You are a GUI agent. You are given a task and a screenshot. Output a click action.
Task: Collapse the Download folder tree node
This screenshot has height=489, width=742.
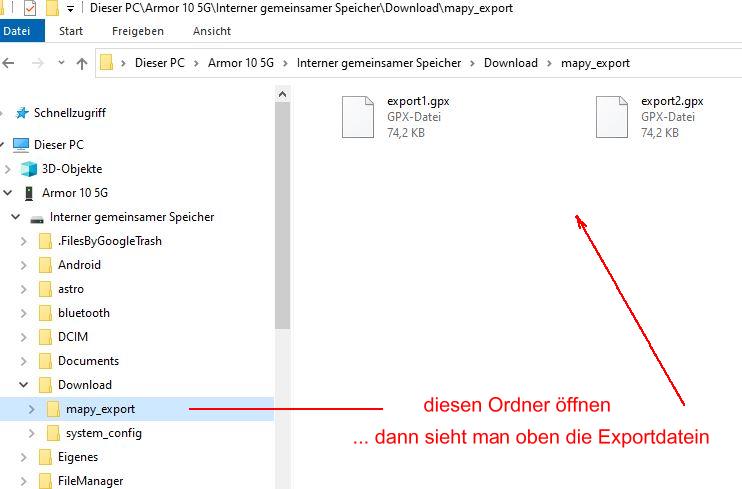(x=24, y=385)
